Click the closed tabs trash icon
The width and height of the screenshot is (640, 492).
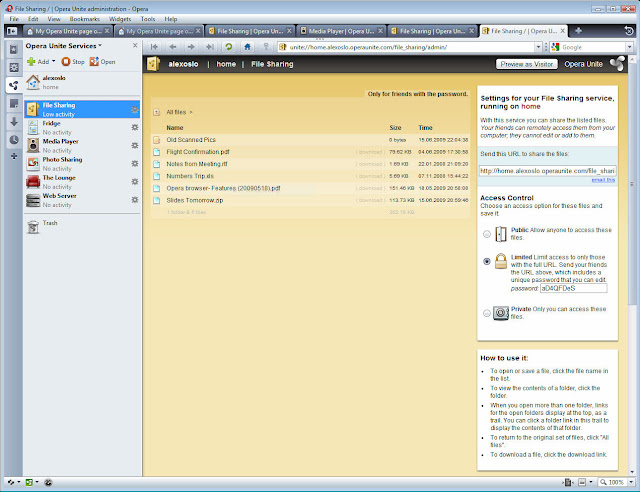(629, 31)
